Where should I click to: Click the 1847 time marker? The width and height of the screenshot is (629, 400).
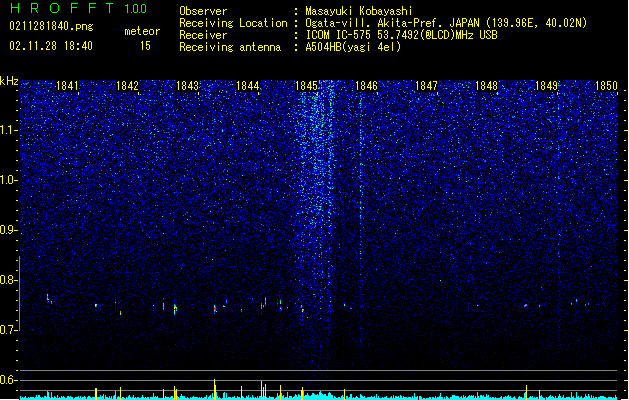pos(426,86)
